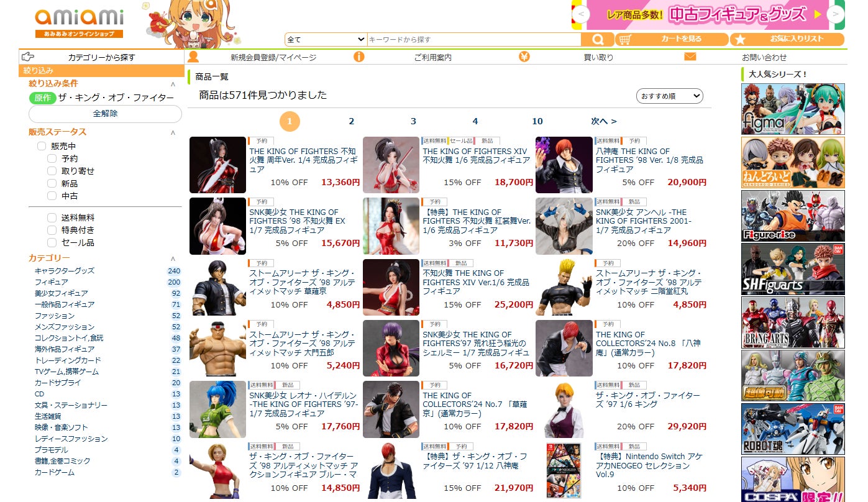Click the favorites star icon

click(740, 40)
